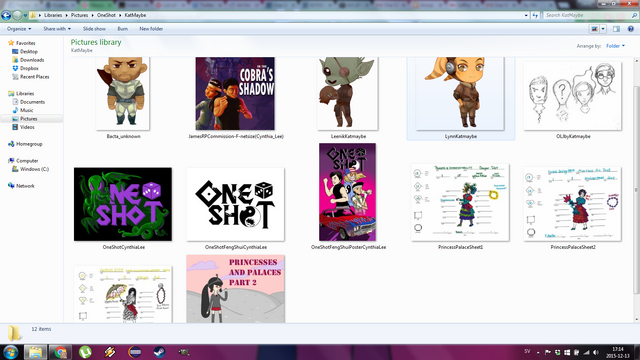
Task: Select the LeenikKatmaybe thumbnail
Action: tap(348, 93)
